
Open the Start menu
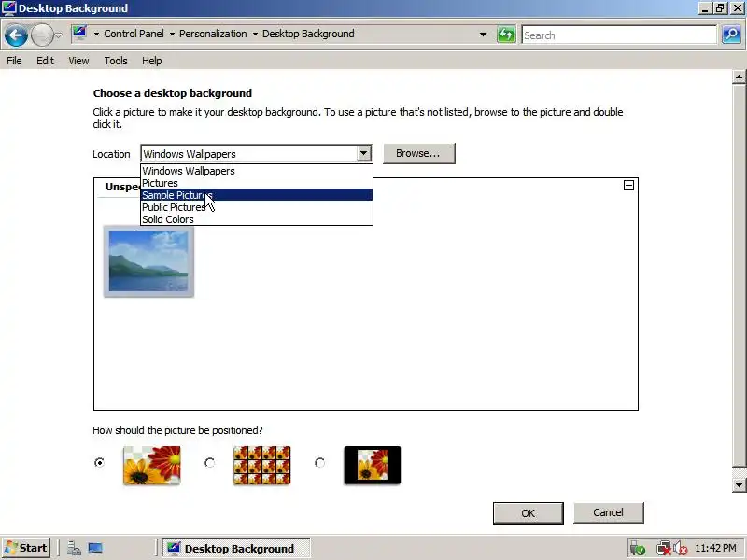(x=27, y=548)
